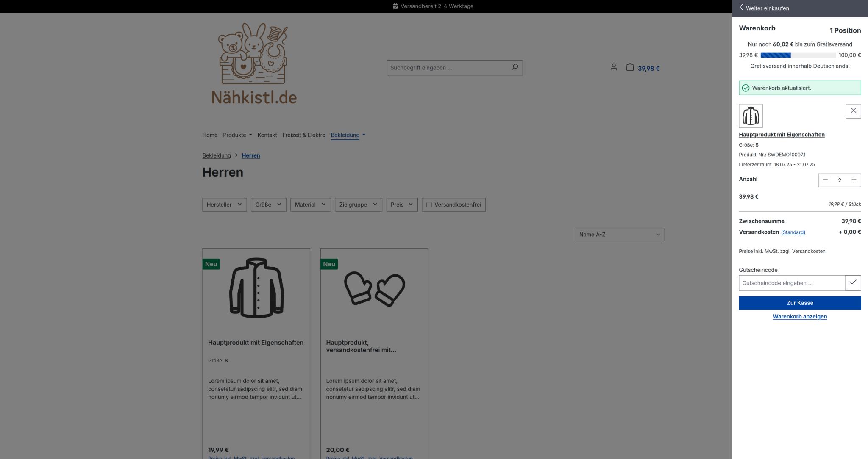Open the Preis filter dropdown
The image size is (868, 459).
[x=402, y=205]
